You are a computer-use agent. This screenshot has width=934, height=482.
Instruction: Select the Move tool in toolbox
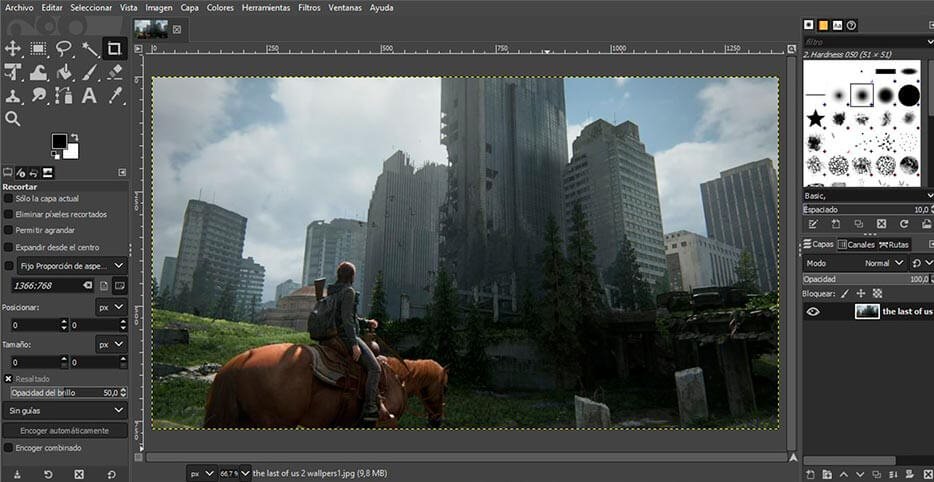[13, 48]
